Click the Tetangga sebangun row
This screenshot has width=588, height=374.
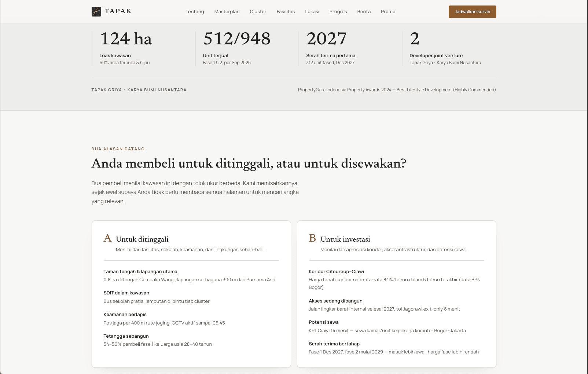click(x=191, y=340)
